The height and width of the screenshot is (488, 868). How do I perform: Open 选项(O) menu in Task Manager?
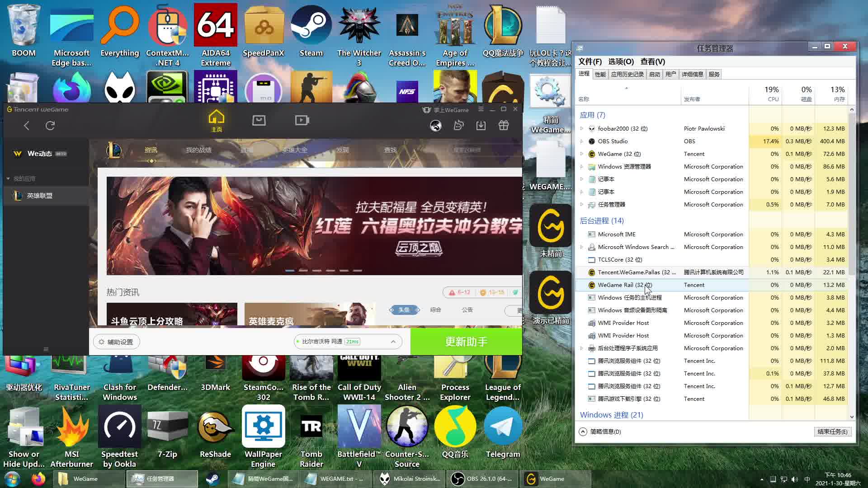(x=621, y=61)
